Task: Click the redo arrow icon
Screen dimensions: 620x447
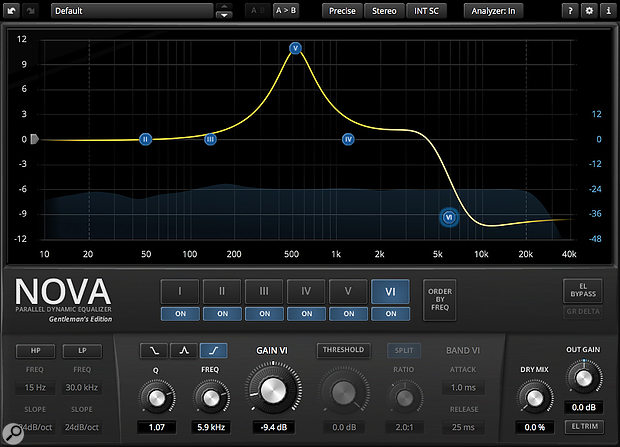Action: (x=31, y=11)
